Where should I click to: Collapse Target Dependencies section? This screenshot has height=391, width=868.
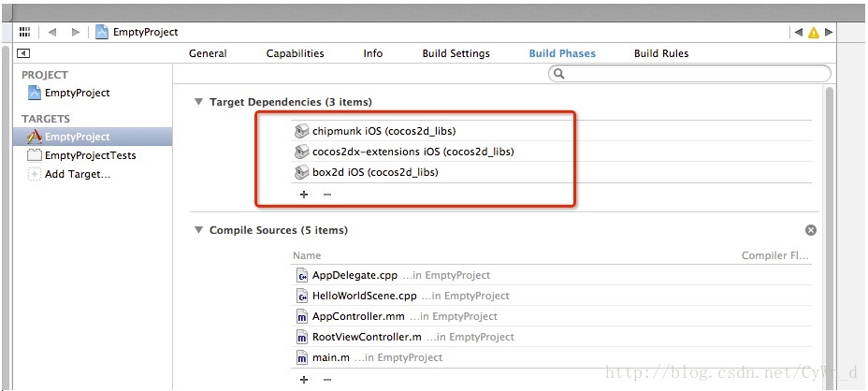point(198,102)
